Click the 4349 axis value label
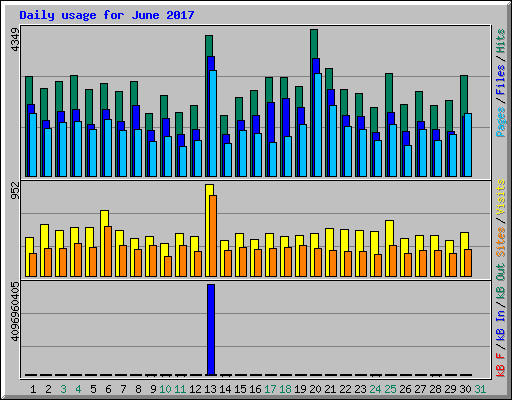Image resolution: width=512 pixels, height=400 pixels. [x=15, y=40]
